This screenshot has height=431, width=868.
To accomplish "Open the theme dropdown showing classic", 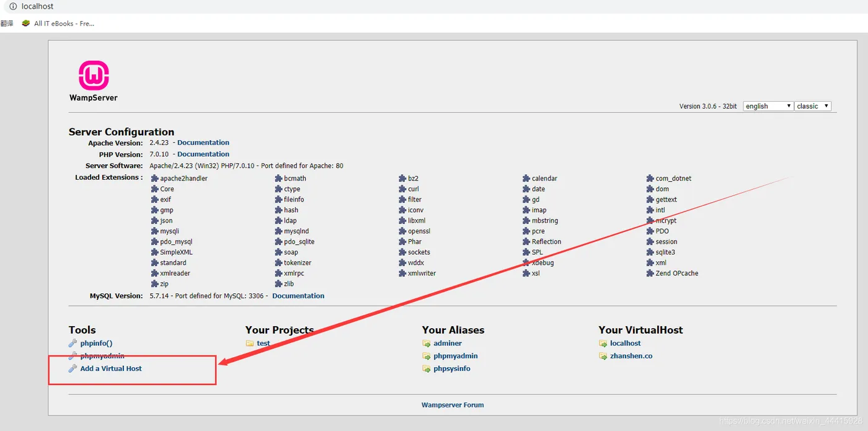I will (813, 106).
